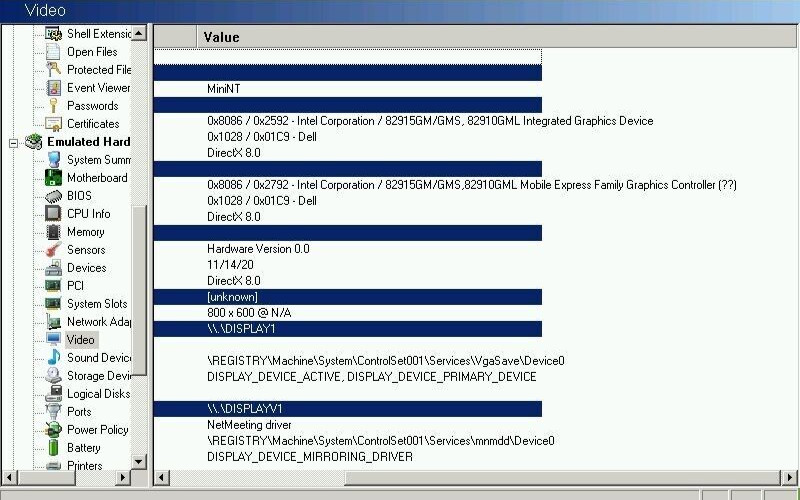Open CPU Info from the tree
This screenshot has width=800, height=500.
(x=88, y=214)
